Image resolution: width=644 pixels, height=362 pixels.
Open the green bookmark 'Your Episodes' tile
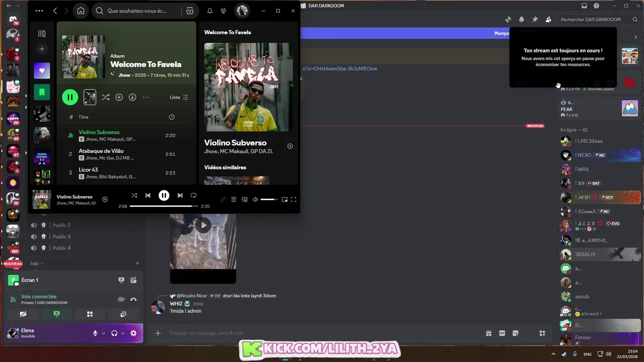click(42, 92)
